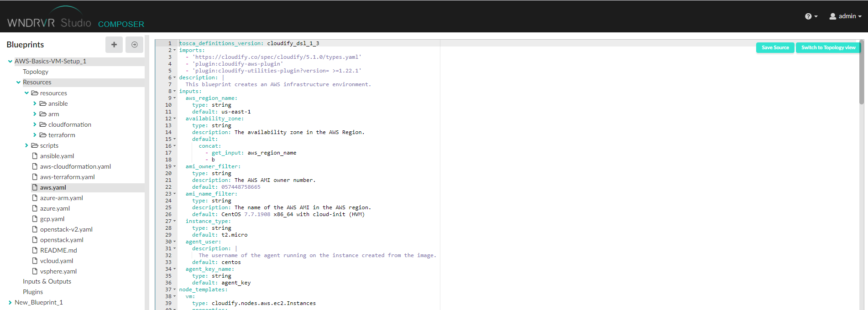Click the import blueprint arrow button
This screenshot has width=868, height=310.
(135, 45)
